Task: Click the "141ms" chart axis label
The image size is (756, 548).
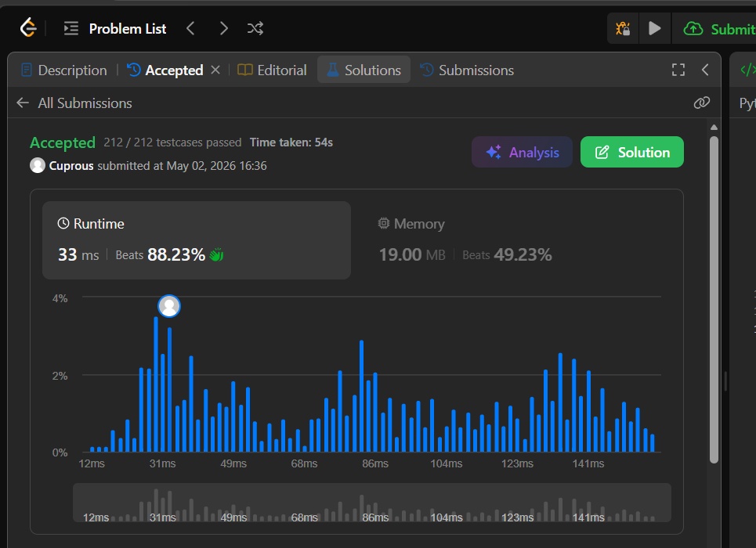Action: pos(588,463)
